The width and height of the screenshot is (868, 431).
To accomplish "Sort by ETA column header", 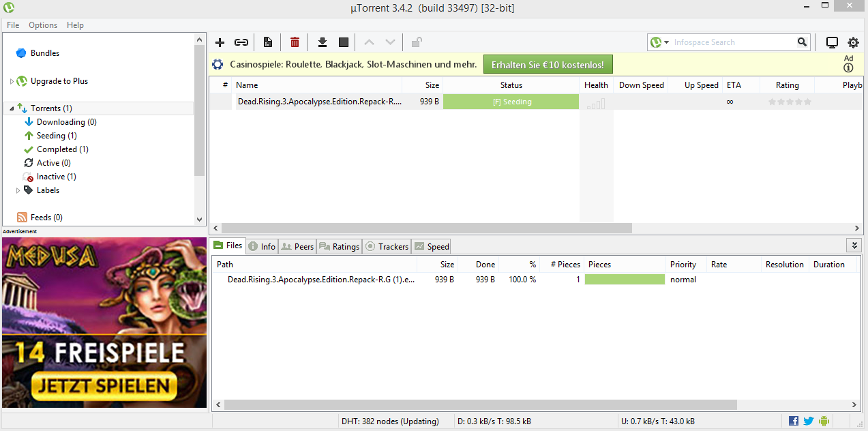I will pyautogui.click(x=740, y=85).
